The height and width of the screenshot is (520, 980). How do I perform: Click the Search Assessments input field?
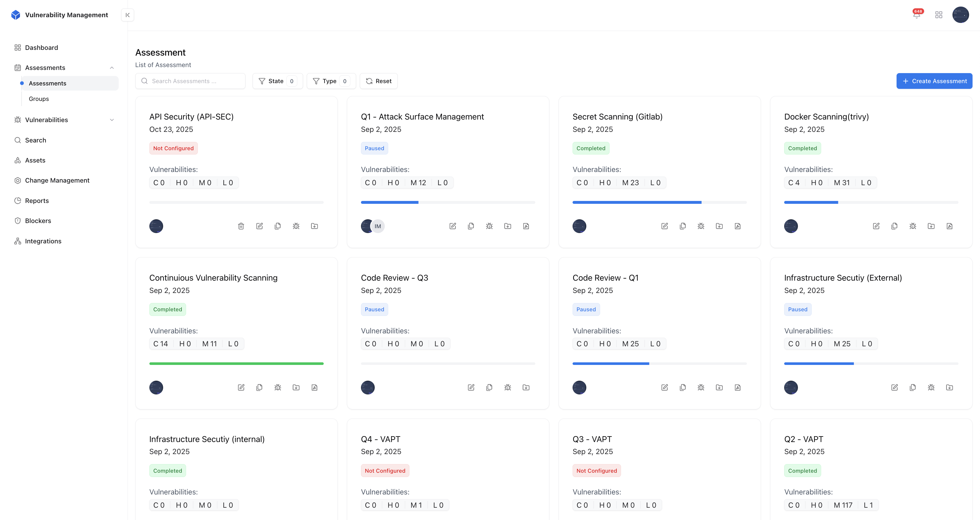point(190,81)
